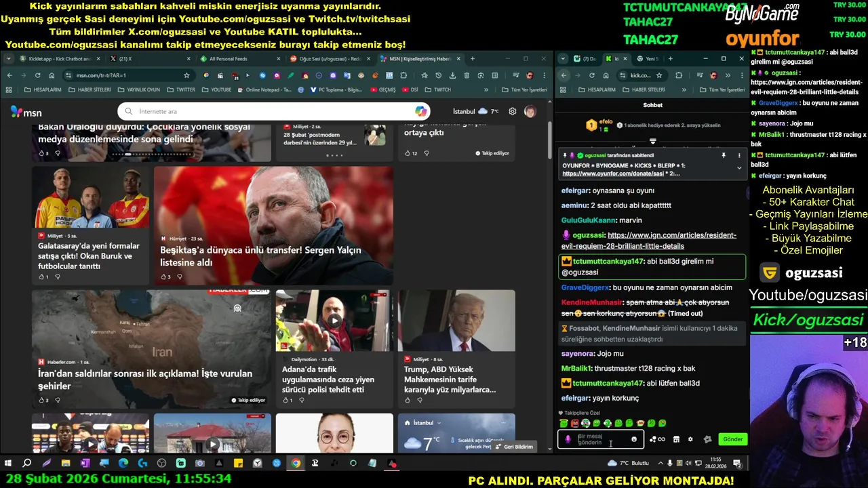The image size is (868, 488).
Task: Like the Galatasaray formalar article
Action: 42,277
